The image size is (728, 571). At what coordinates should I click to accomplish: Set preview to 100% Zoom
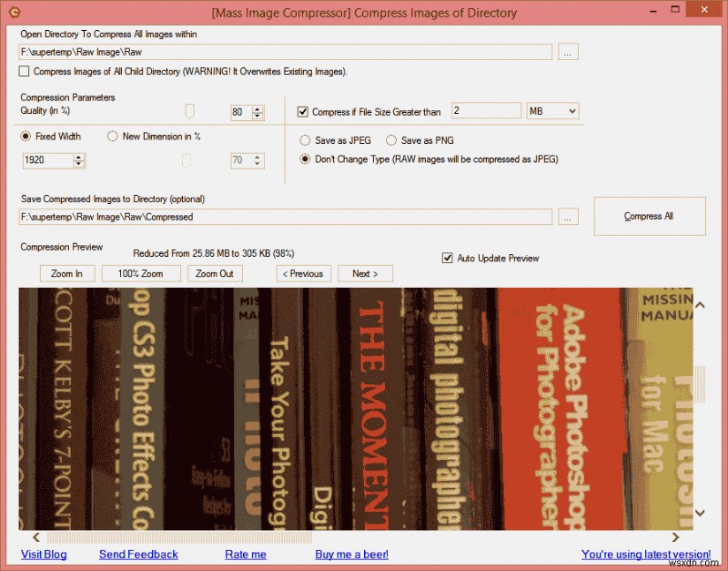click(141, 273)
